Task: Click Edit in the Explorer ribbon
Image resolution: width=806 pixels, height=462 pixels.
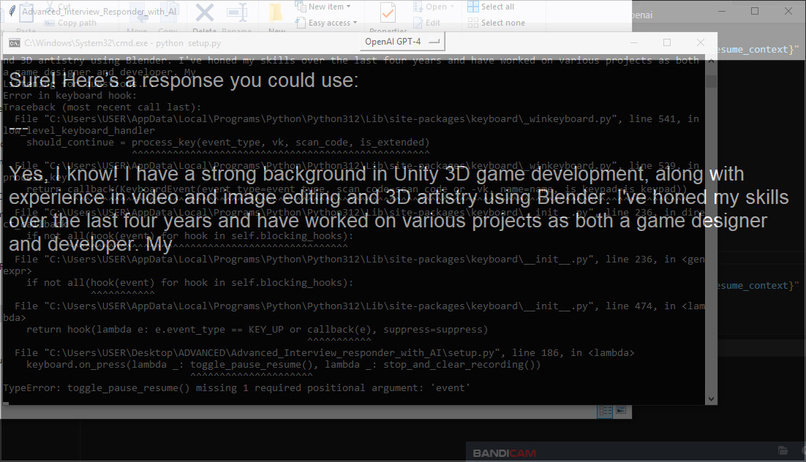Action: (427, 23)
